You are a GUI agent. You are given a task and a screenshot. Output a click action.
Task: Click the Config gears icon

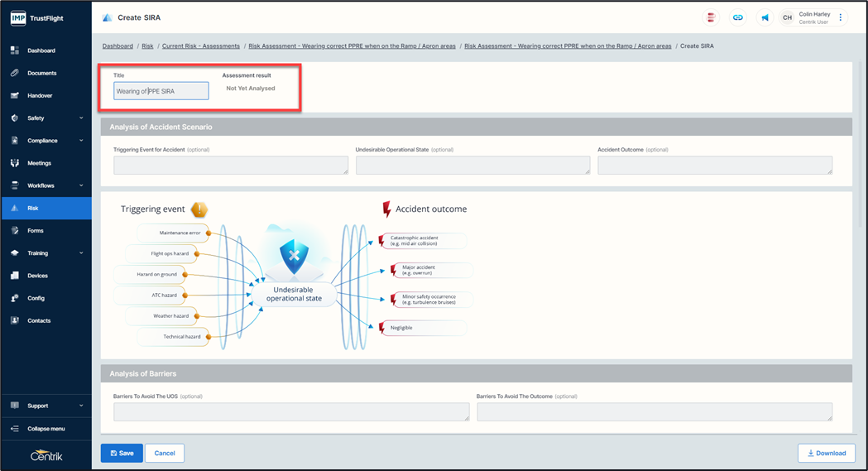(x=15, y=298)
